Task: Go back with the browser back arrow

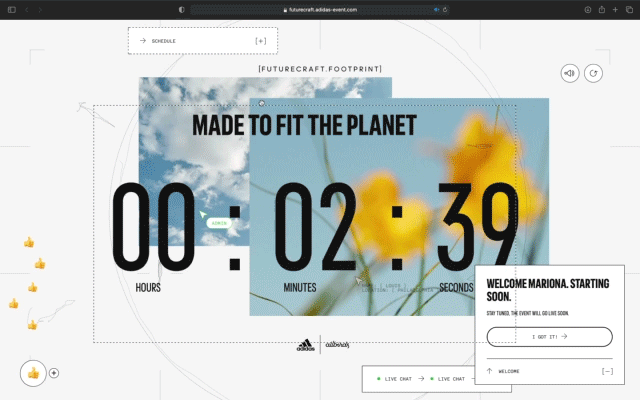Action: point(27,10)
